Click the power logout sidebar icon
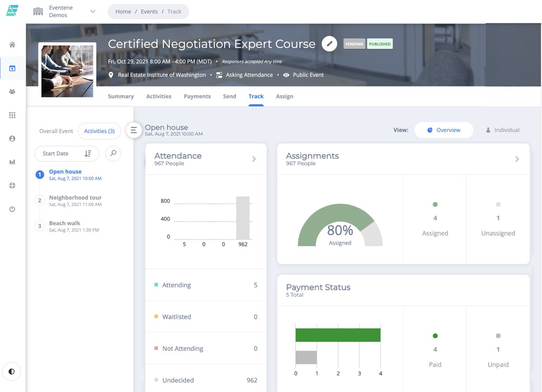This screenshot has height=392, width=542. (x=12, y=209)
